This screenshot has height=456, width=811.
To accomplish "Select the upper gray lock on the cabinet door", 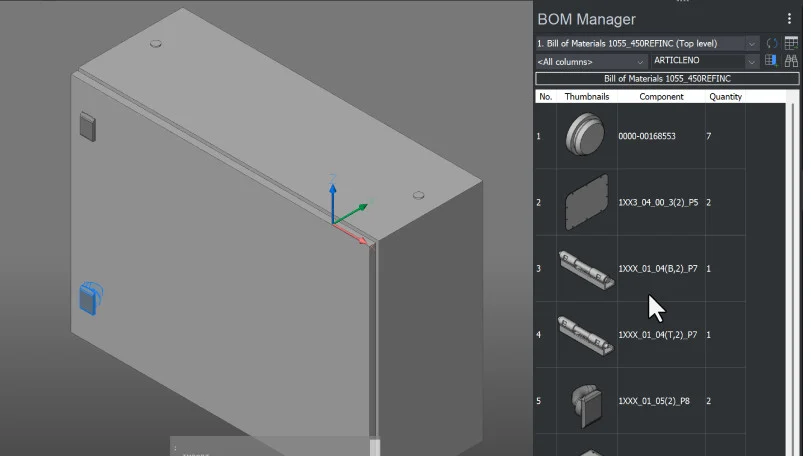I will point(87,127).
